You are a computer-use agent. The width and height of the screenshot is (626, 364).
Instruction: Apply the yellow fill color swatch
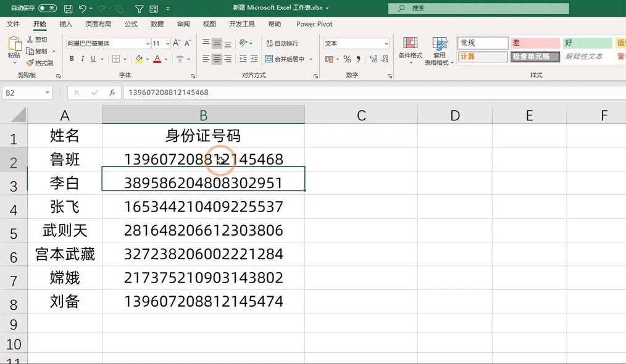[x=139, y=59]
